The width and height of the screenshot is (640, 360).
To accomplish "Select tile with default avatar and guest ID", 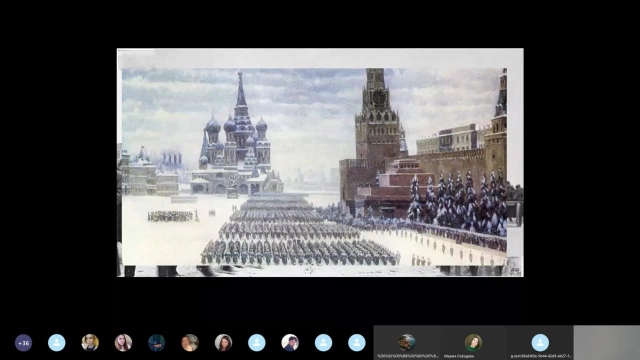I will [x=540, y=342].
